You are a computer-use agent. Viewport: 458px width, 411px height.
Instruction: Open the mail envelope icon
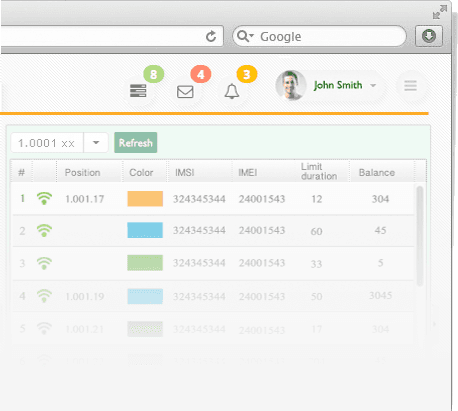click(x=185, y=92)
